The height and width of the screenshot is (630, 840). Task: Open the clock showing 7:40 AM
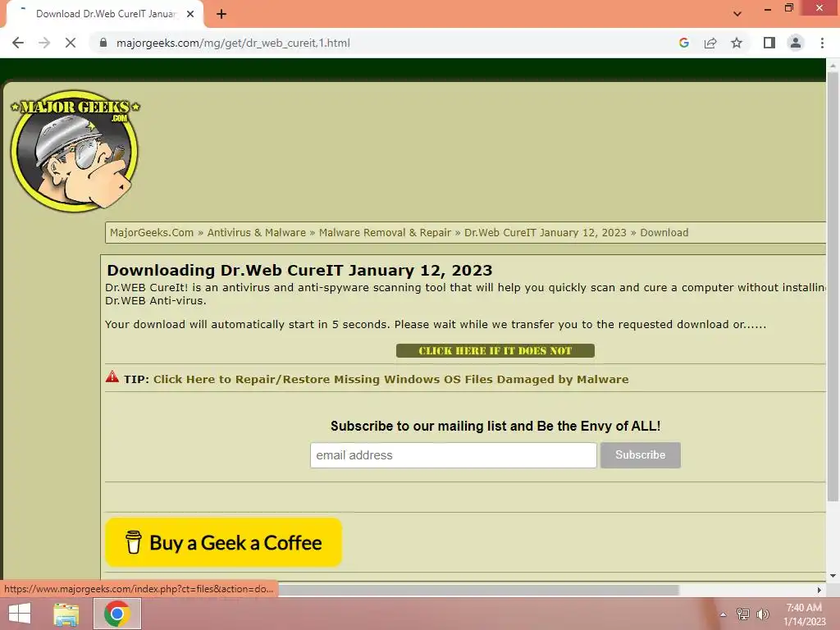[x=804, y=614]
